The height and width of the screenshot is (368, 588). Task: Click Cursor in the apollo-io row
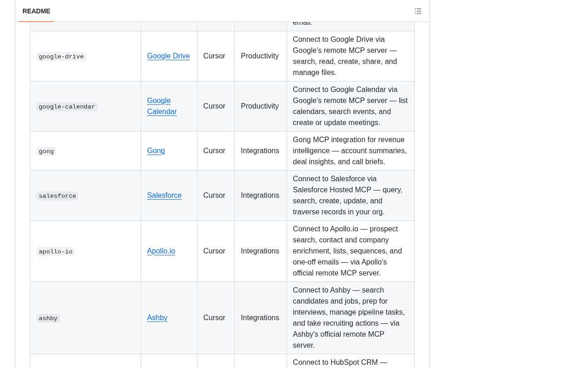click(214, 251)
